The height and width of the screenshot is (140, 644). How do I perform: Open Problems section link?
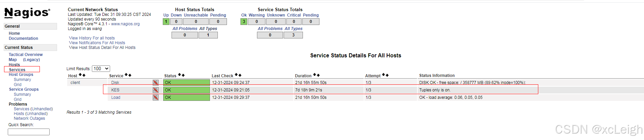tap(18, 104)
